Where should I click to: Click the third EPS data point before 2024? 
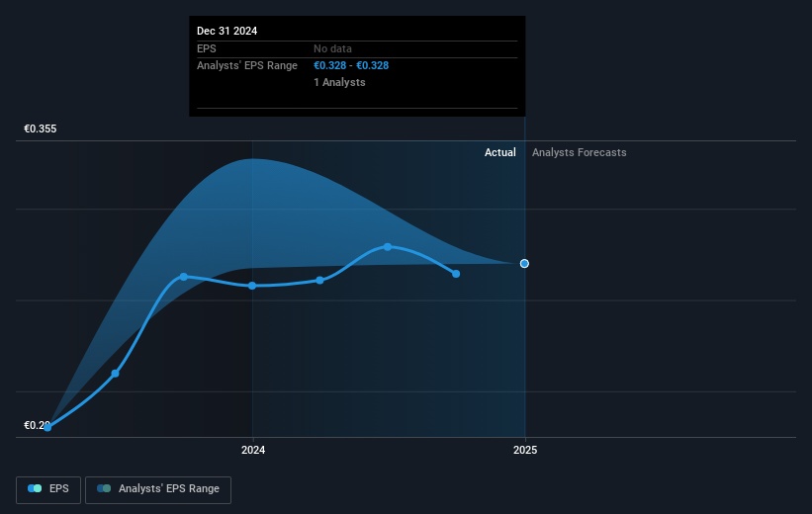(x=184, y=277)
